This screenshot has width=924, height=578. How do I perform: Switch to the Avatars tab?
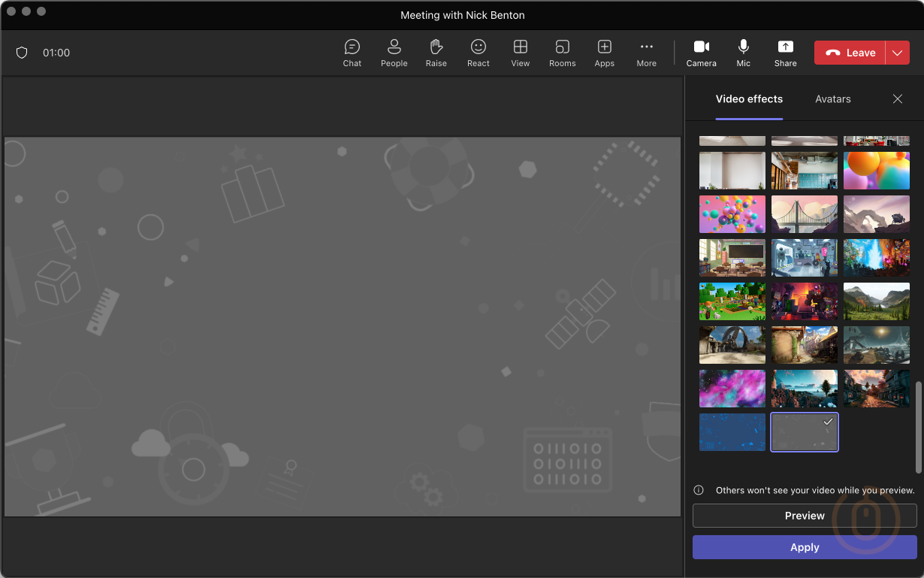832,99
